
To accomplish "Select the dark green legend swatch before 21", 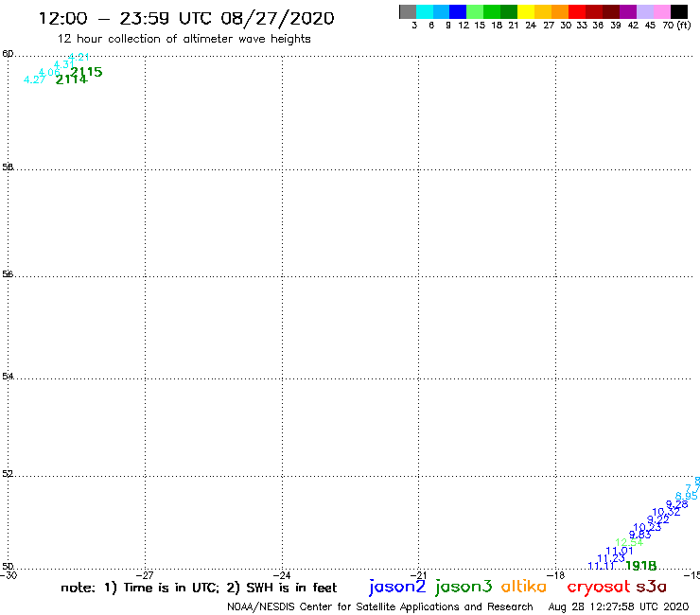I will (509, 11).
